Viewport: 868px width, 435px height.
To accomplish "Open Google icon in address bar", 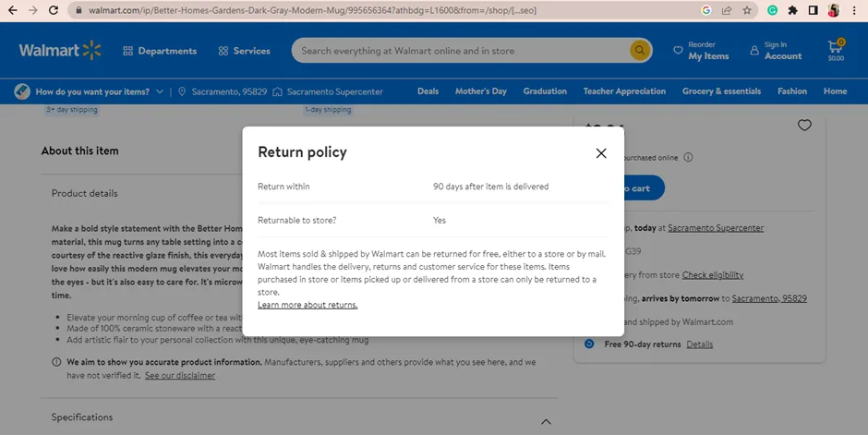I will (705, 10).
